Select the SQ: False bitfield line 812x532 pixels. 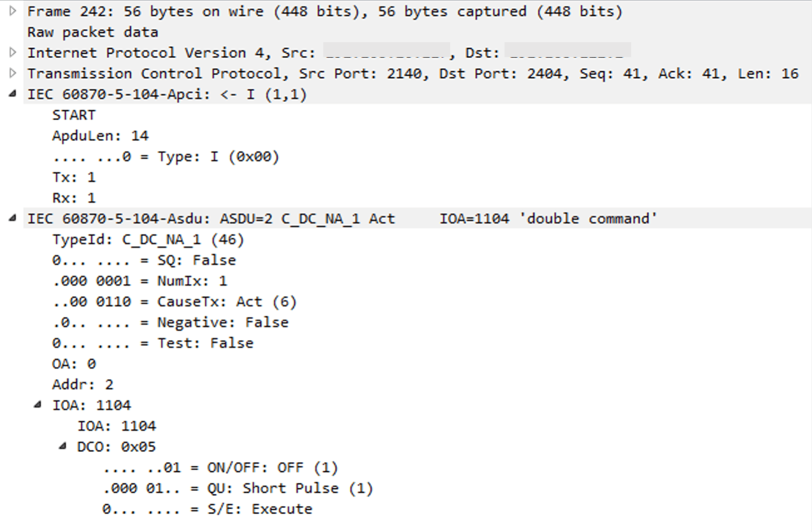143,260
